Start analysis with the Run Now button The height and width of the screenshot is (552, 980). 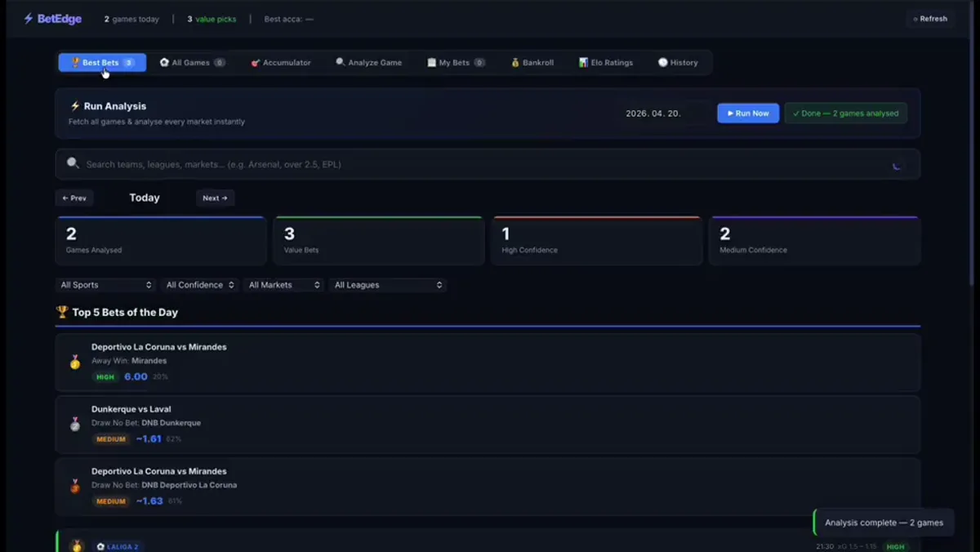click(x=748, y=114)
